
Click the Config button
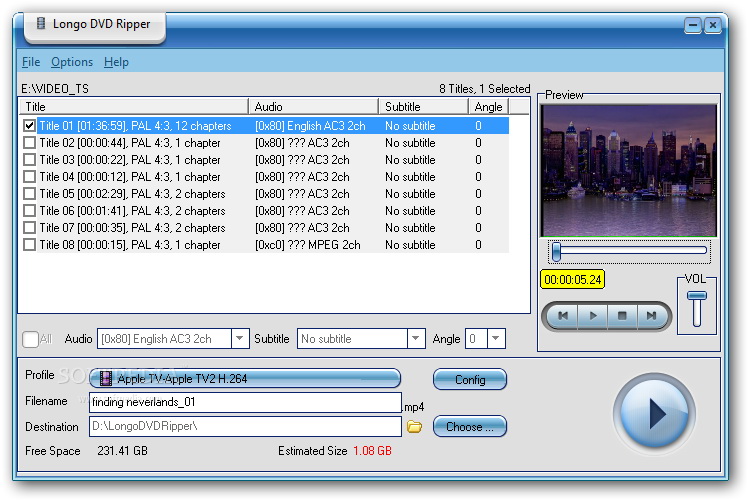click(x=469, y=379)
